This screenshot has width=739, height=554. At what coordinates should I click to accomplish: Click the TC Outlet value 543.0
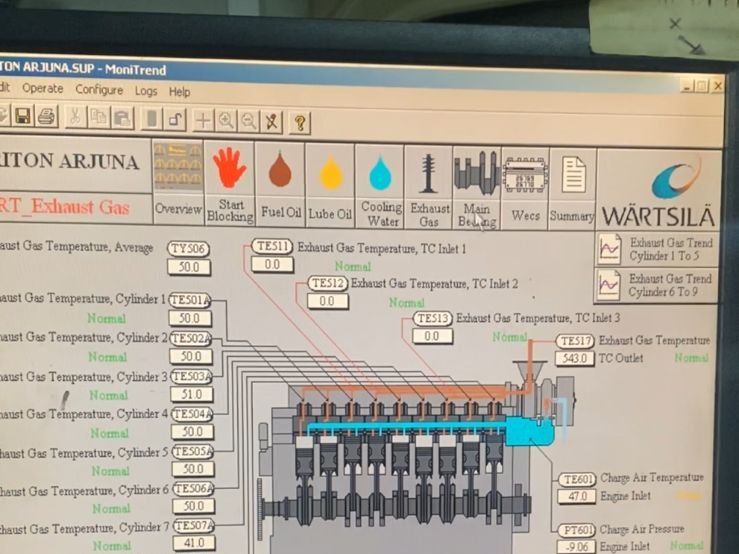click(x=574, y=358)
